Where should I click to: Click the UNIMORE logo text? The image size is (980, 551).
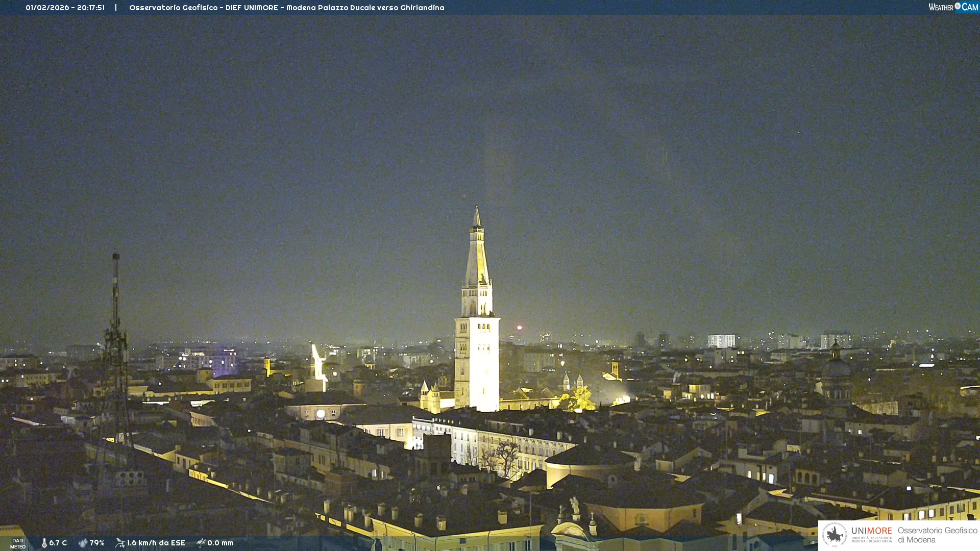pos(871,531)
